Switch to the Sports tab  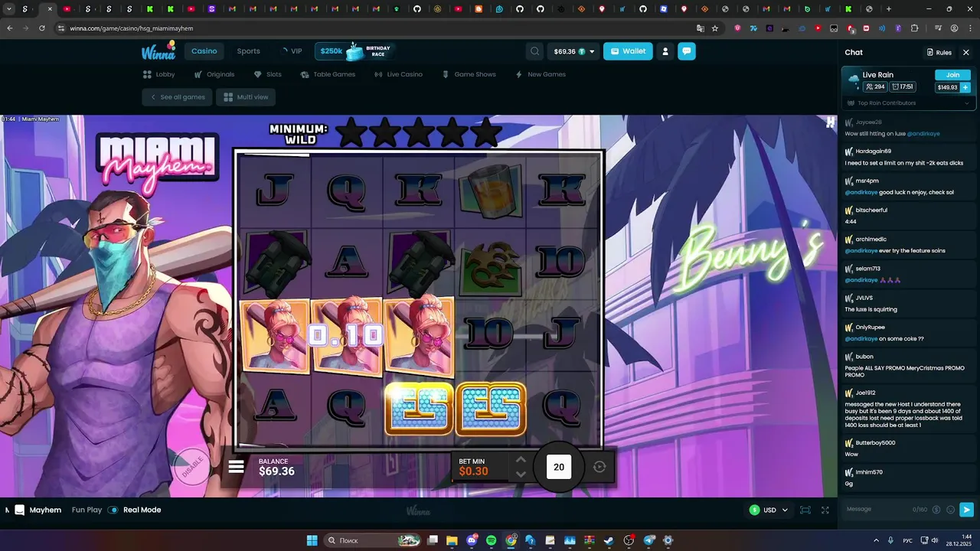tap(248, 51)
